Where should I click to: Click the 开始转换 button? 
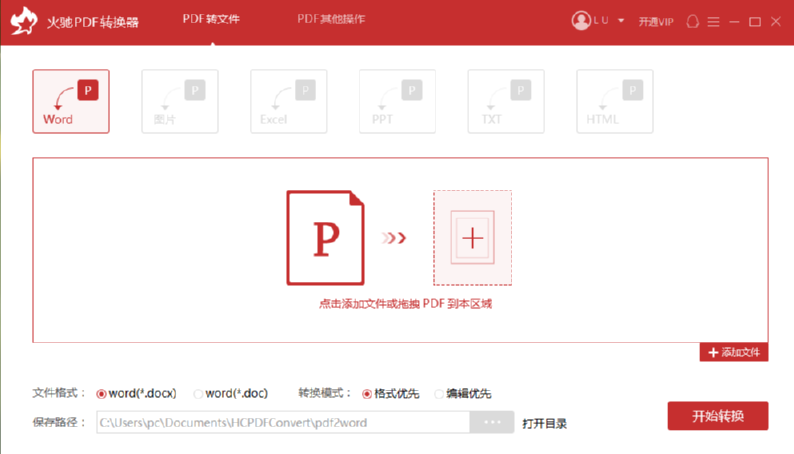(x=718, y=416)
